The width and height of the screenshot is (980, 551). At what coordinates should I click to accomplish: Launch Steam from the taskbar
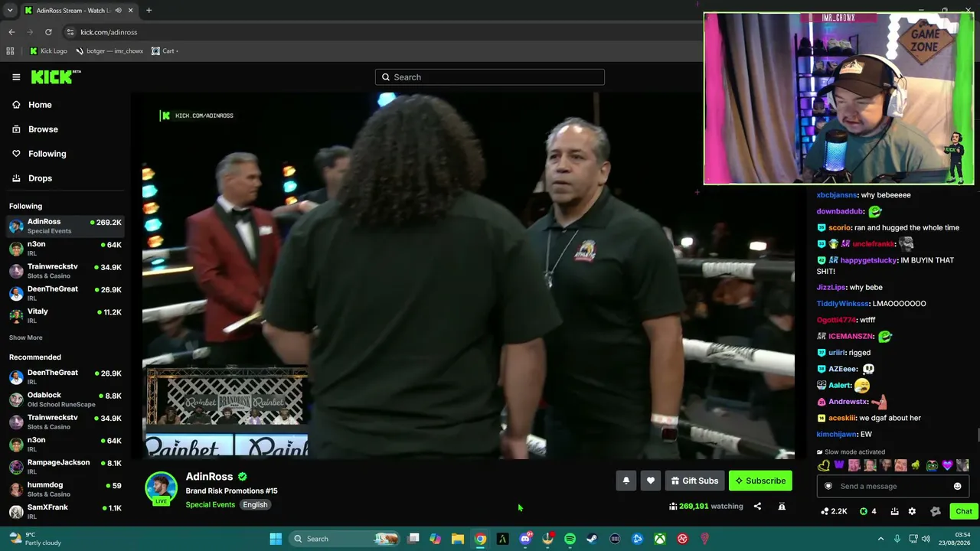pos(592,539)
